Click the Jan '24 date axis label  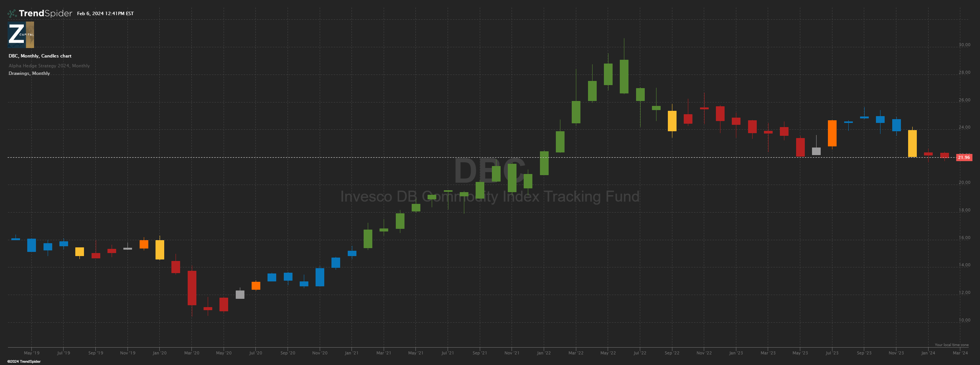[928, 353]
